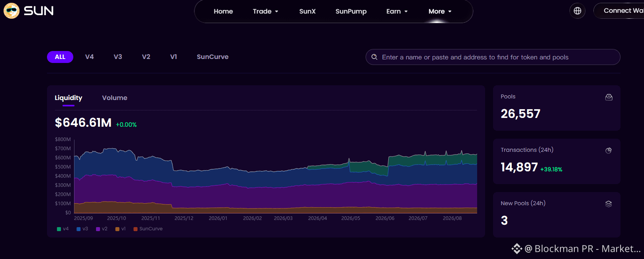This screenshot has width=644, height=259.
Task: Open SunPump from the navigation
Action: coord(351,11)
